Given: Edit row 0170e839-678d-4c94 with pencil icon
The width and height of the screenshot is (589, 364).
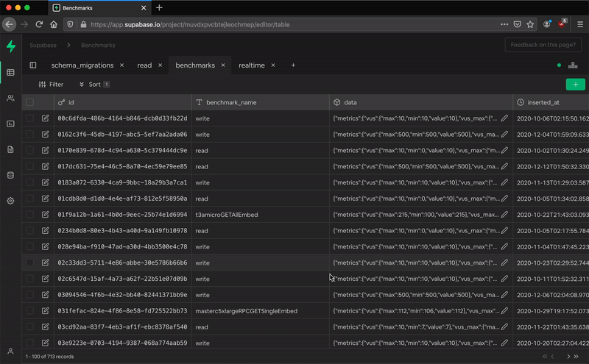Looking at the screenshot, I should 46,151.
